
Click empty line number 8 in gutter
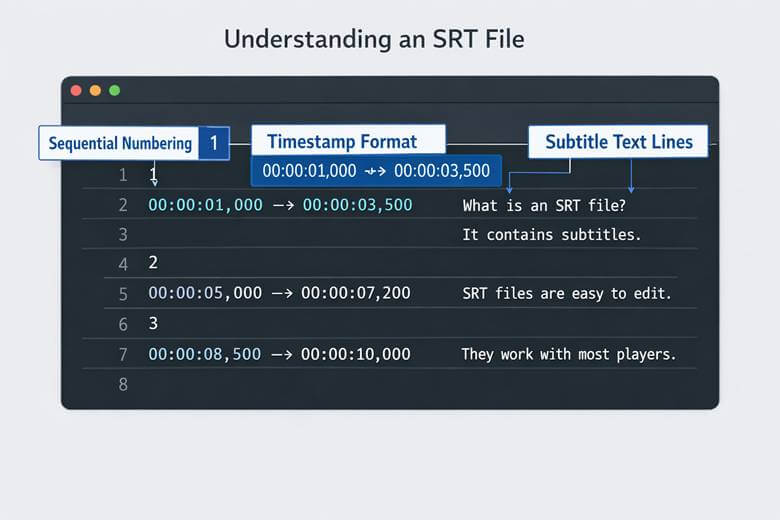pos(123,384)
